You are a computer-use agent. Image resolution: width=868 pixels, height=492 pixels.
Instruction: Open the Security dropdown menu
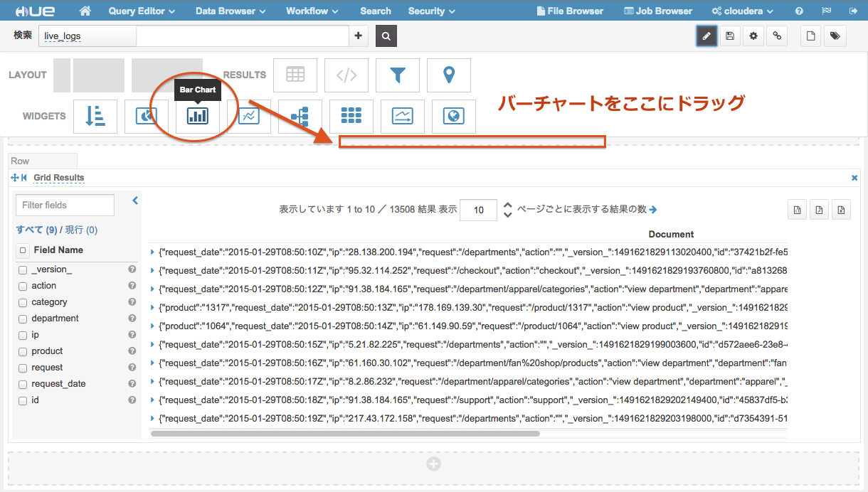432,11
